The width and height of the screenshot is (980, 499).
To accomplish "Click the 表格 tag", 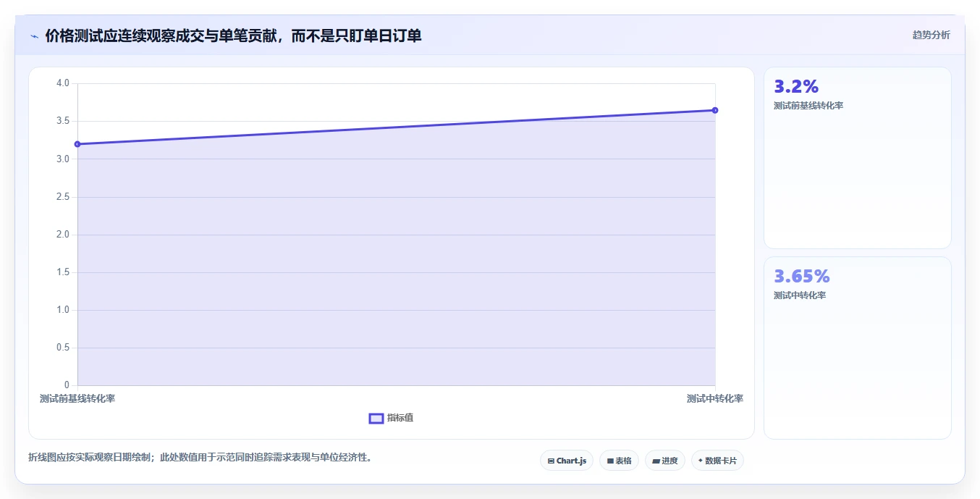I will click(619, 461).
